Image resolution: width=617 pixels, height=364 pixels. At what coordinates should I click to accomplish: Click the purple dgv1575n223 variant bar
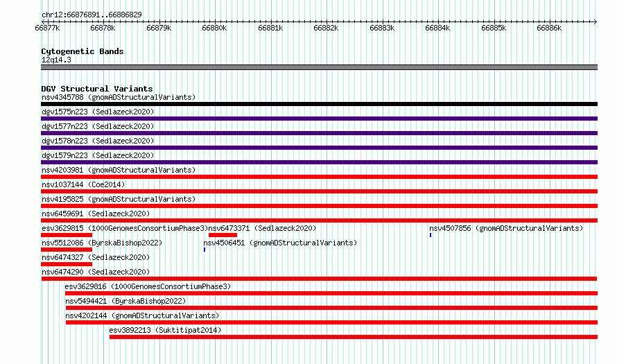point(319,119)
